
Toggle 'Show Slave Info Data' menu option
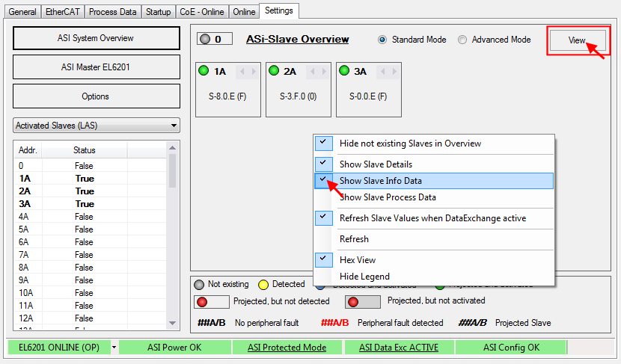coord(434,181)
